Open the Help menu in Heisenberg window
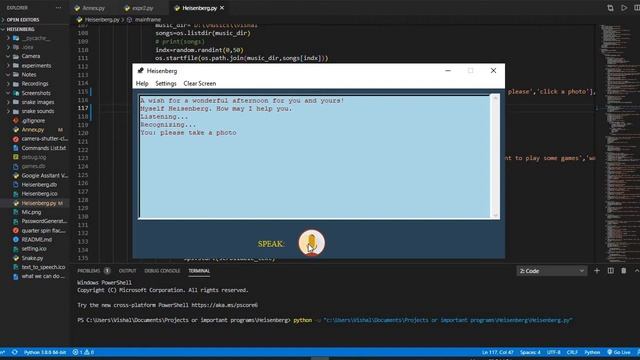 142,83
